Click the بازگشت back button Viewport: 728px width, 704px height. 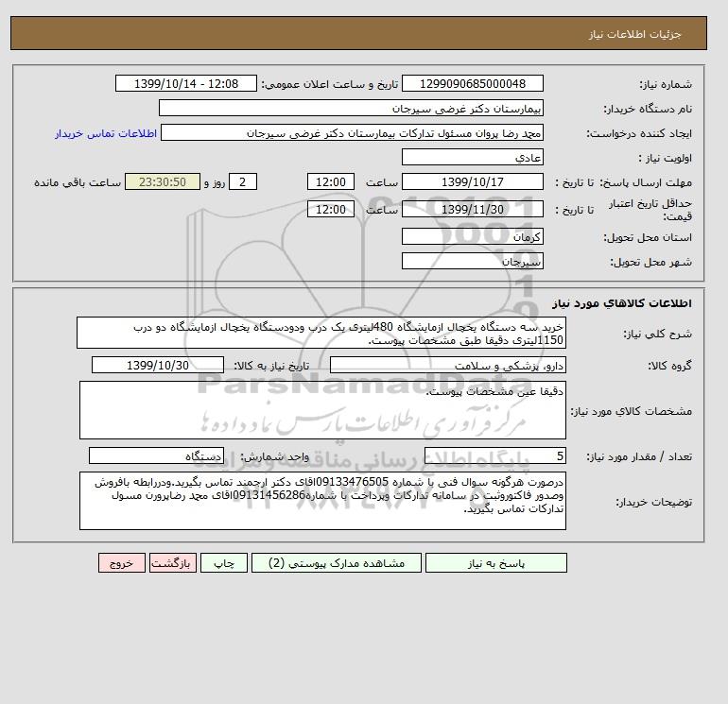tap(173, 563)
